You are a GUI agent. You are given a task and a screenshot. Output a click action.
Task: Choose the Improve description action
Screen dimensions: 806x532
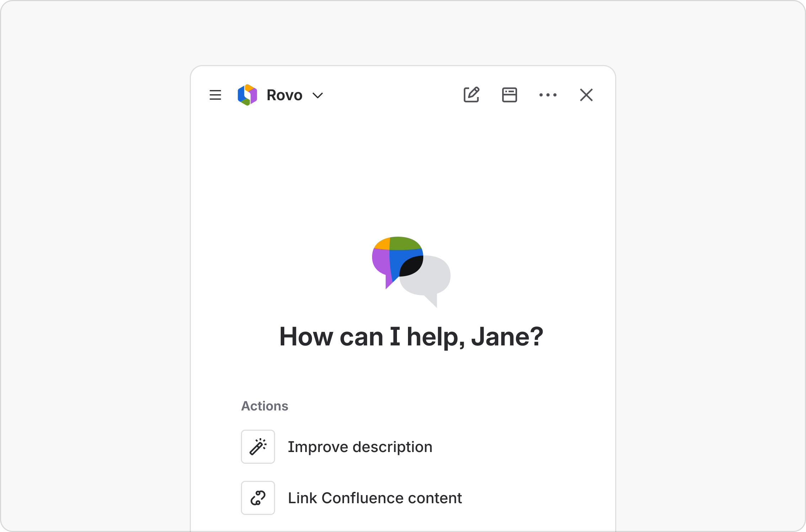pos(360,447)
